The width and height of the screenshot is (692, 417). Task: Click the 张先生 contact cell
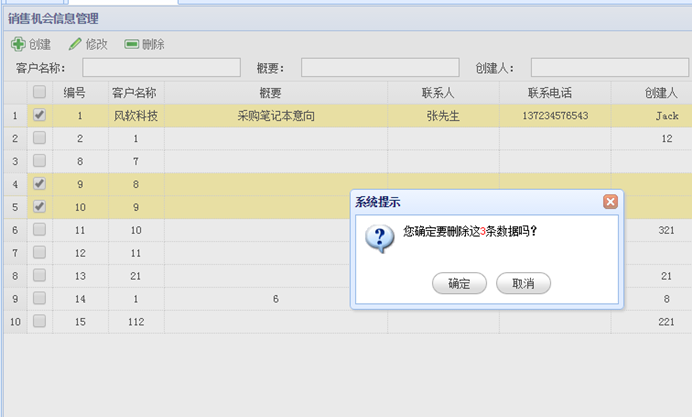point(443,116)
